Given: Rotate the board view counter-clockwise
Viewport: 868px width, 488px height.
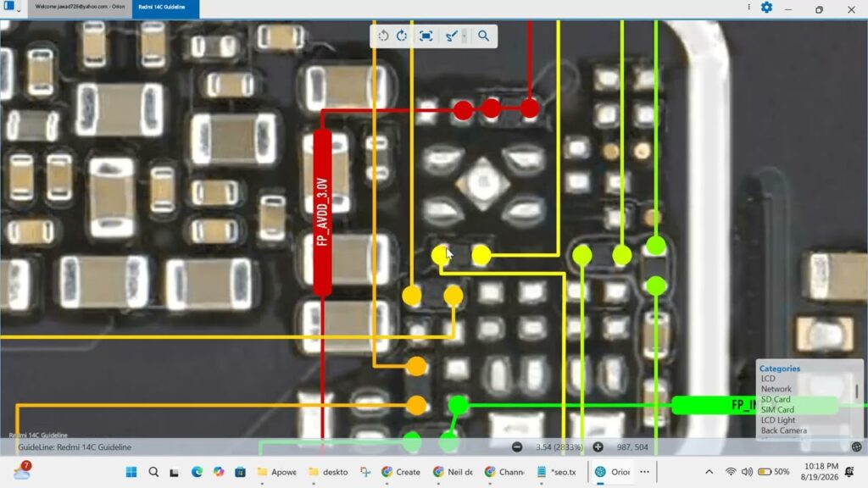Looking at the screenshot, I should 383,36.
